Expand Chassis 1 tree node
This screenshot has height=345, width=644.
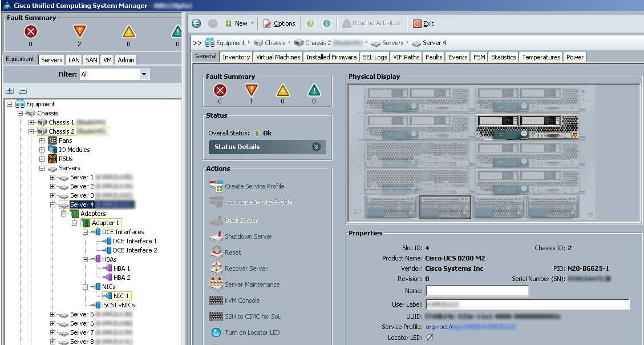(31, 122)
